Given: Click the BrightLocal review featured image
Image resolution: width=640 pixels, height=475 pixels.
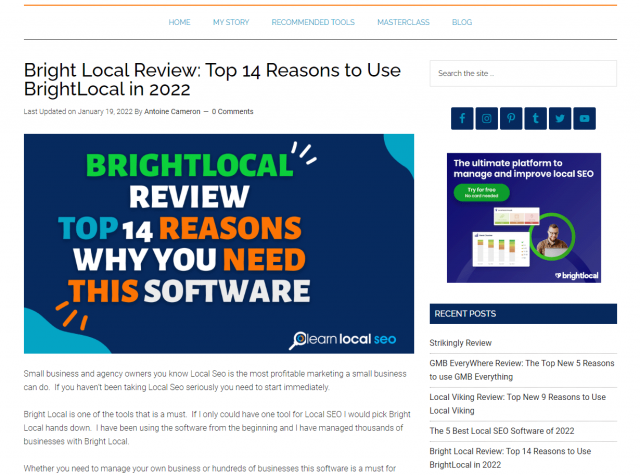Looking at the screenshot, I should [x=219, y=244].
